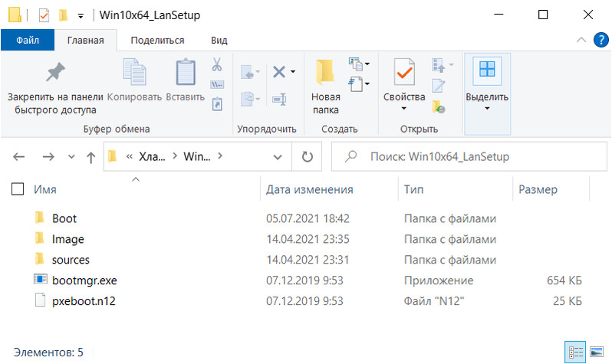
Task: Select the Boot folder
Action: click(64, 218)
